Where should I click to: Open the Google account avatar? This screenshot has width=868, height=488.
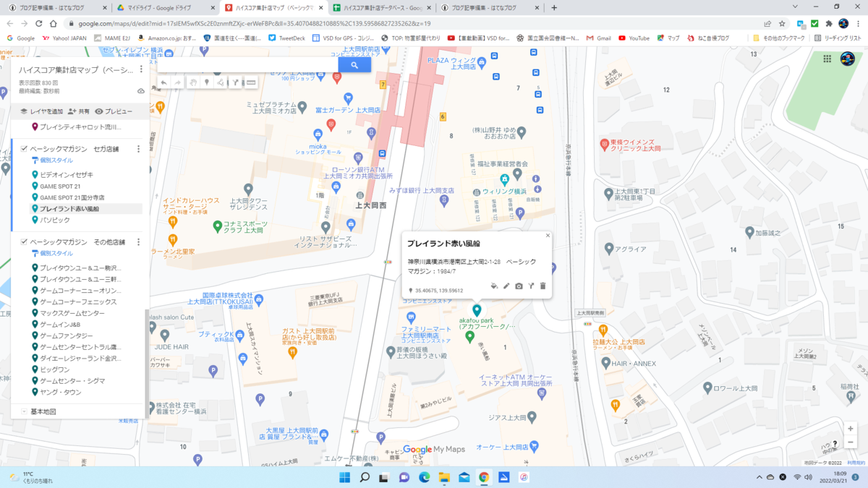848,59
